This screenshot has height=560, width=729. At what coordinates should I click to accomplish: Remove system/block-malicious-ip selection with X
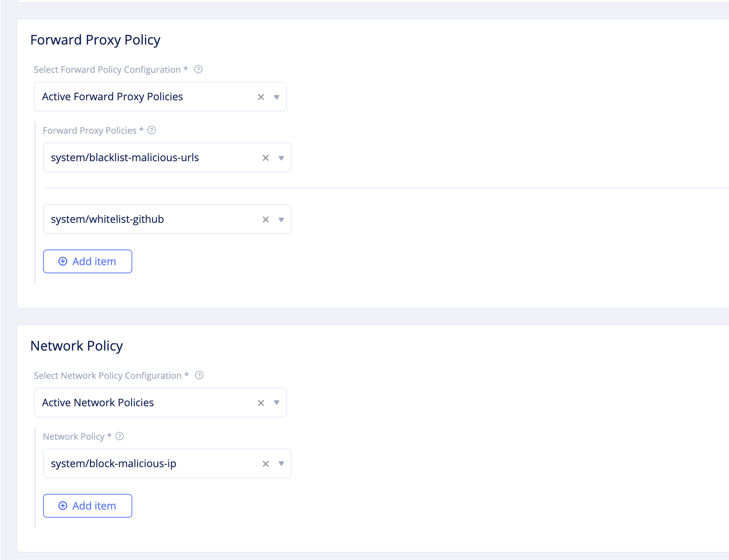(x=266, y=464)
